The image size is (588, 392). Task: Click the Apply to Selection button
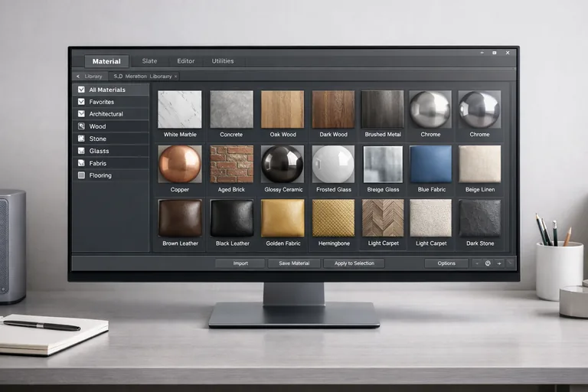(354, 263)
